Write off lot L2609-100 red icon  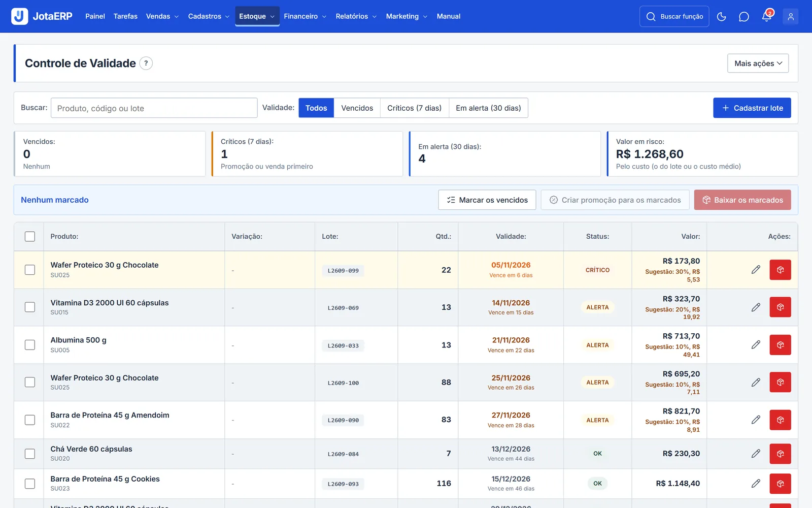(x=780, y=383)
